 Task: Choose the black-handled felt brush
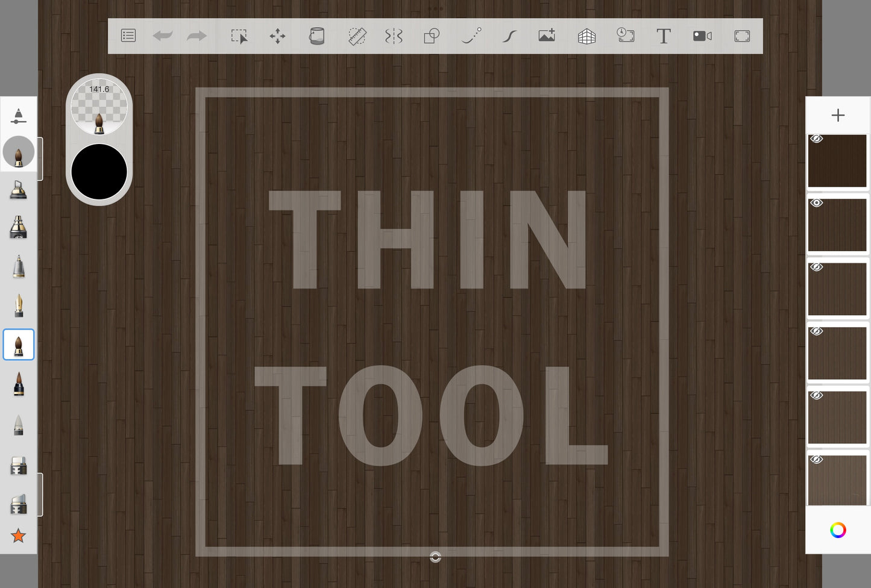(x=19, y=384)
